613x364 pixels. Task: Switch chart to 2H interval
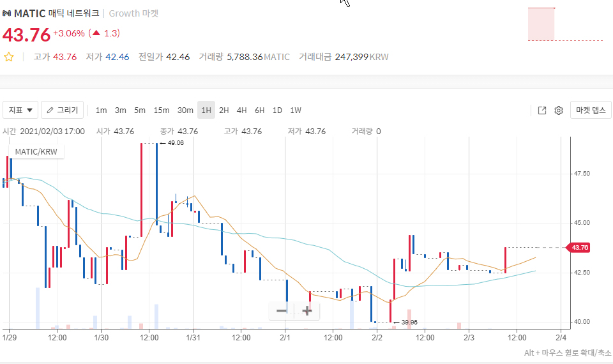224,110
